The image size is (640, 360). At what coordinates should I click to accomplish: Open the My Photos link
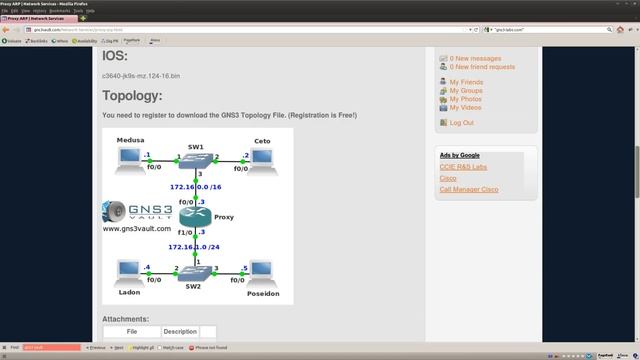[x=465, y=99]
